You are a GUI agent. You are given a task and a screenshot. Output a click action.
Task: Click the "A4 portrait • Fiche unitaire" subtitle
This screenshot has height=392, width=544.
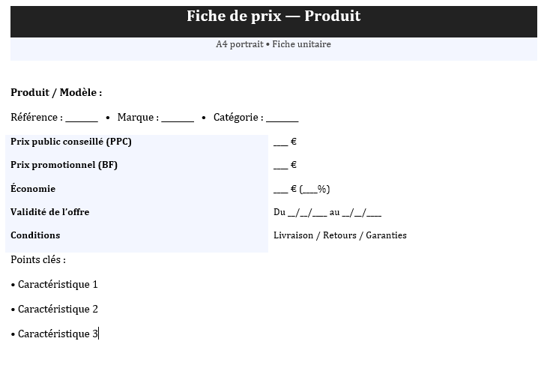tap(273, 44)
